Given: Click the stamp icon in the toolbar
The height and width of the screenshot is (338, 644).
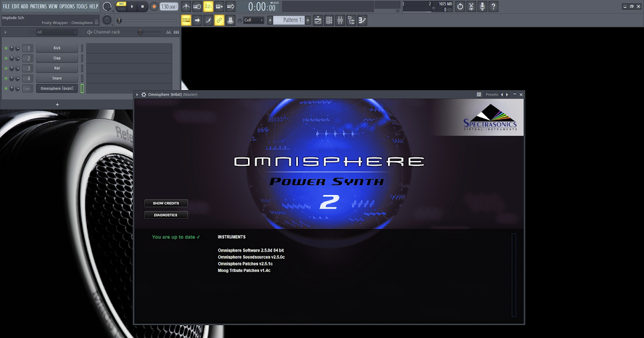Looking at the screenshot, I should [230, 20].
